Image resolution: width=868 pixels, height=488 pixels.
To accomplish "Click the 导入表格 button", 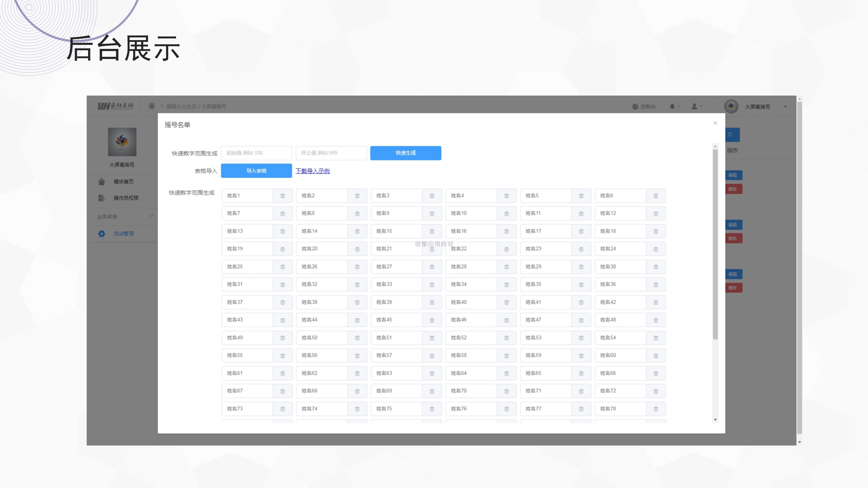I will point(256,171).
